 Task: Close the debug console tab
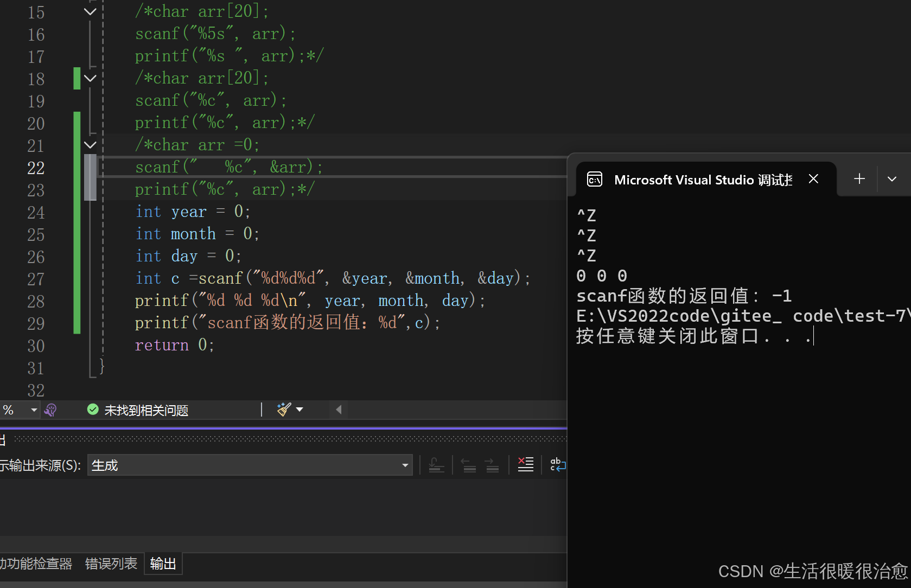(813, 179)
